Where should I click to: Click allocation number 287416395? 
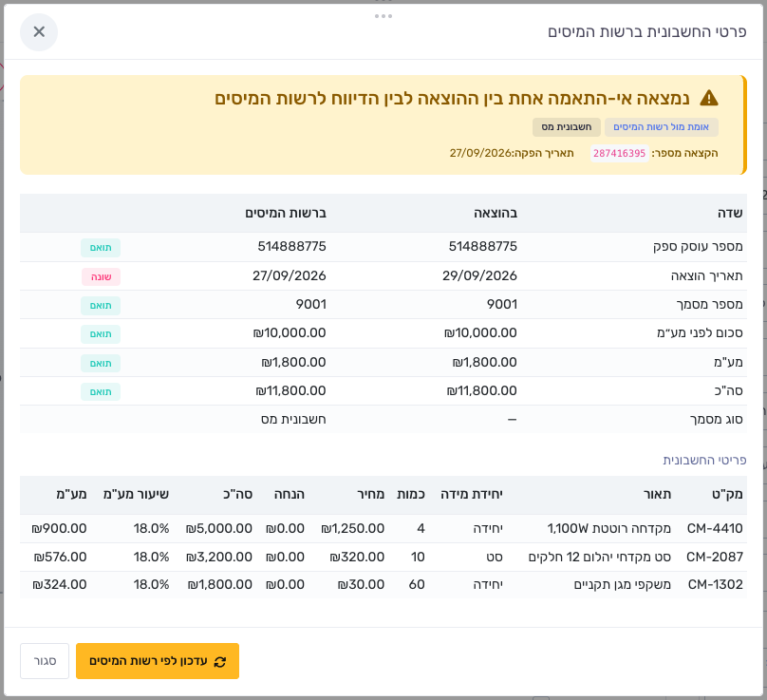pos(619,153)
